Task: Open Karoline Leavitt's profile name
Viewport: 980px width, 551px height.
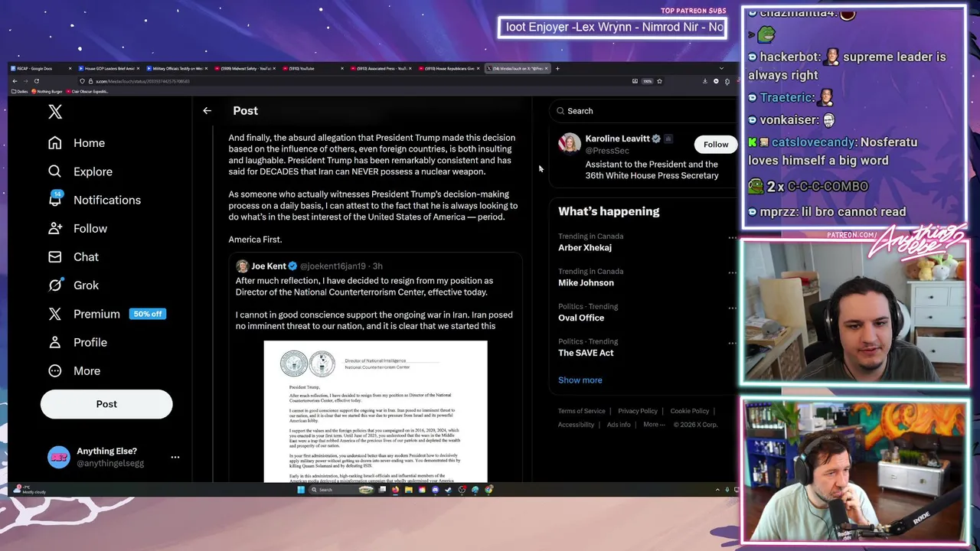Action: 618,139
